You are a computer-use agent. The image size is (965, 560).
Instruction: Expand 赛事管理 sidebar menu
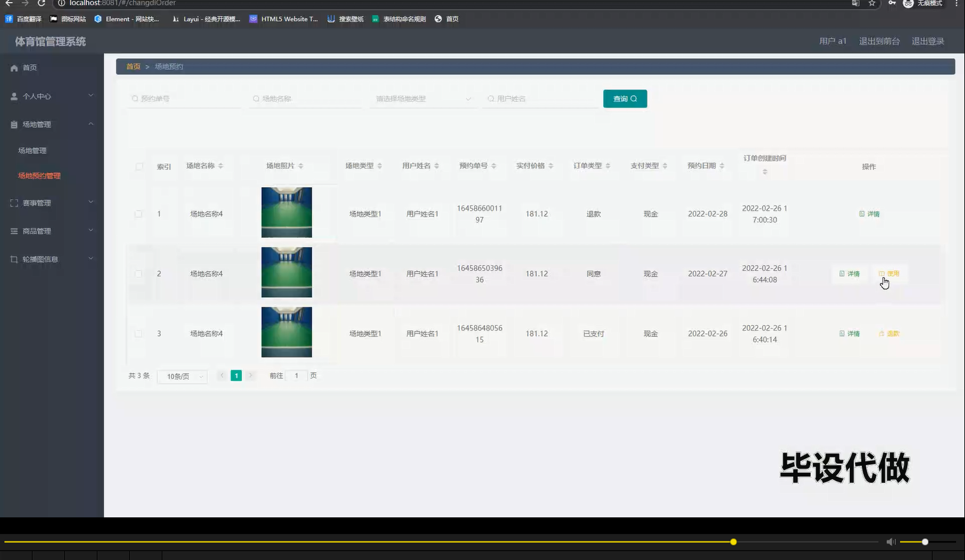52,202
